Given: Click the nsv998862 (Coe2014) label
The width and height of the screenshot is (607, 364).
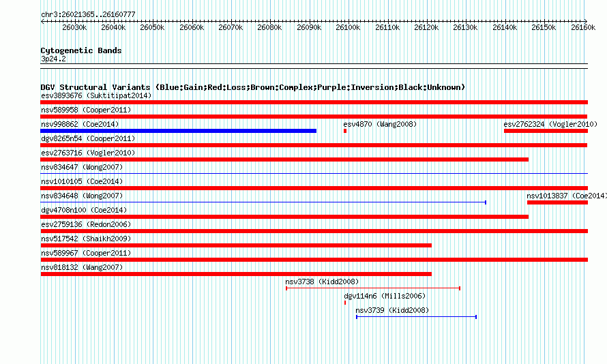Looking at the screenshot, I should pyautogui.click(x=80, y=124).
